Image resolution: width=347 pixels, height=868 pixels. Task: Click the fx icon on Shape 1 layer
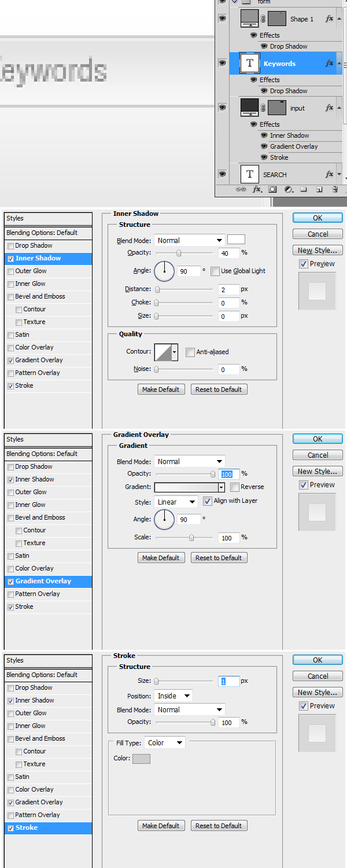329,19
